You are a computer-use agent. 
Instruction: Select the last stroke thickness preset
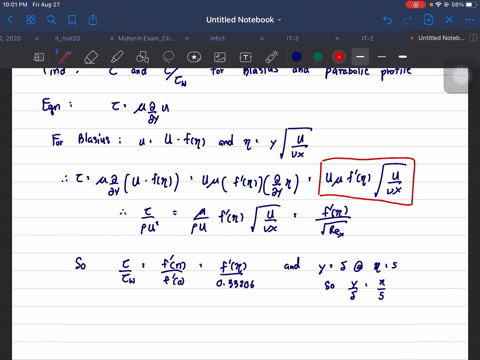[x=403, y=57]
